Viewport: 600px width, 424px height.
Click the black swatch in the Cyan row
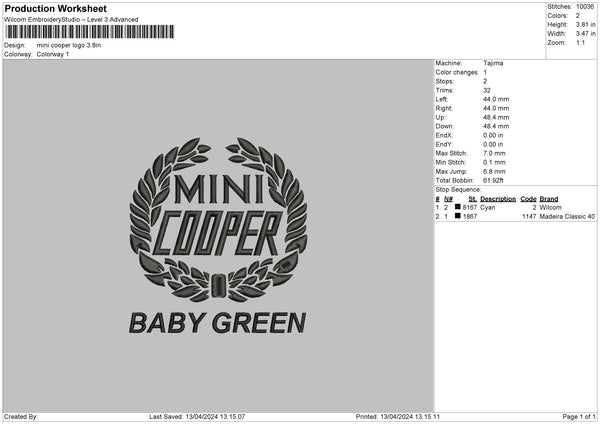pyautogui.click(x=457, y=207)
